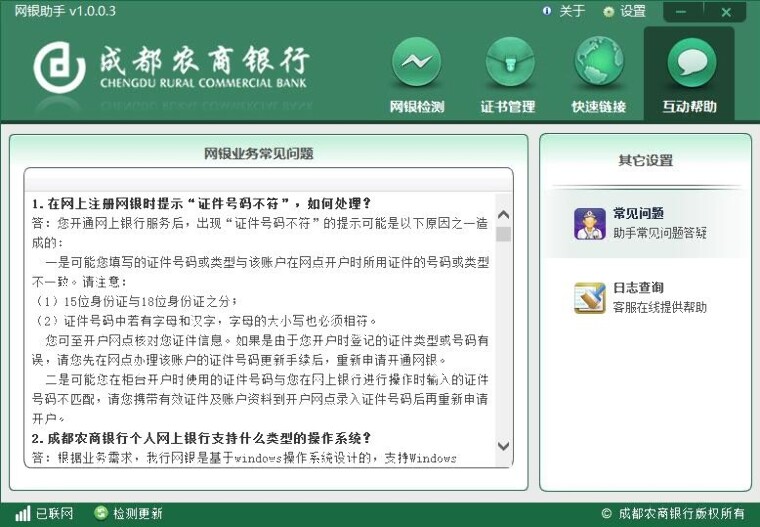
Task: Click the line about 15位身份证与18位身份证
Action: click(x=135, y=301)
